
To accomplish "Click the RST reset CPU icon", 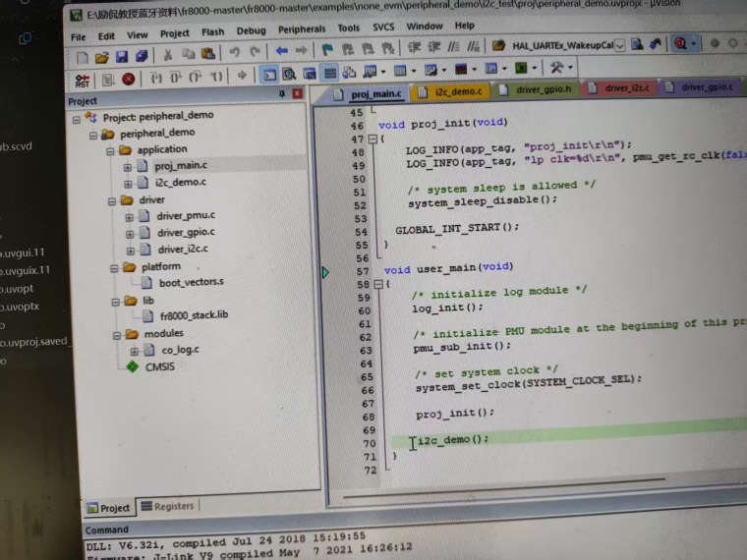I will 82,79.
